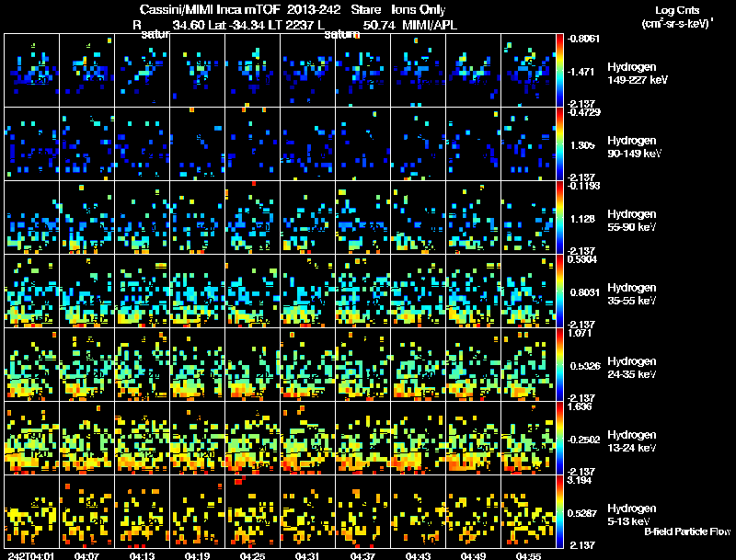The width and height of the screenshot is (736, 560).
Task: Open the 13-24 keV panel at 04:01
Action: click(31, 438)
